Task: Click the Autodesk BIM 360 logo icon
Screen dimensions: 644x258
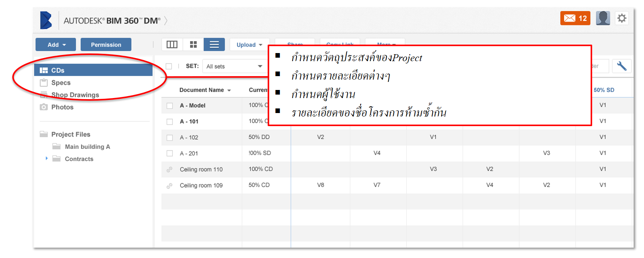Action: coord(46,20)
